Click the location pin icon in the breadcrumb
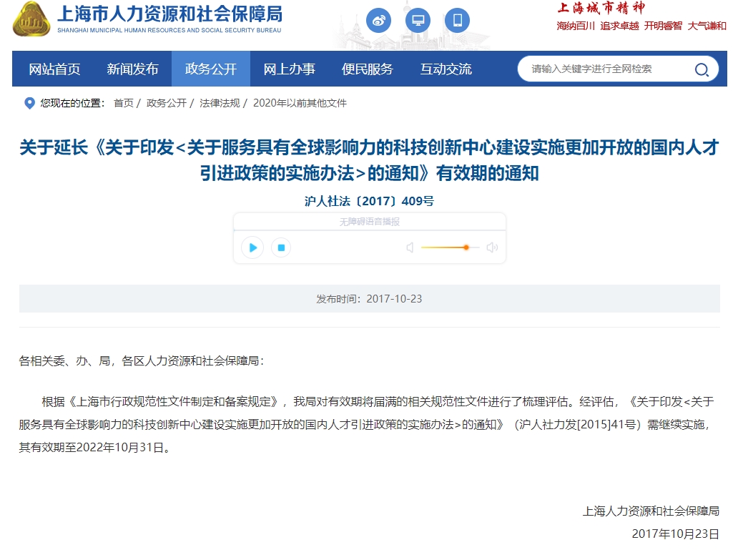Viewport: 738px width, 560px height. pos(29,103)
